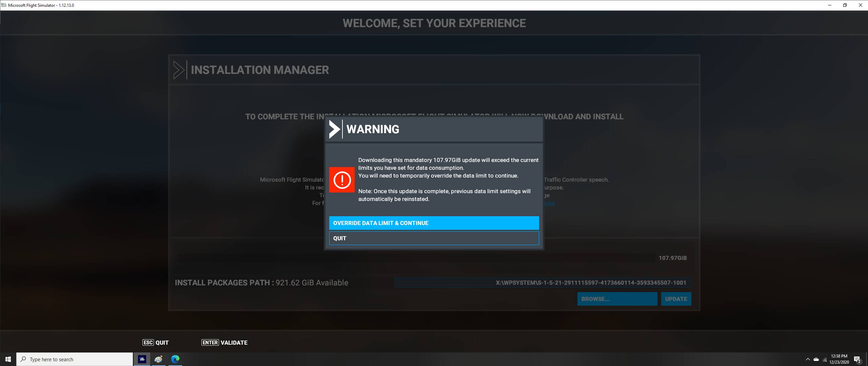
Task: Click the Flight Simulator title bar icon
Action: click(x=4, y=5)
